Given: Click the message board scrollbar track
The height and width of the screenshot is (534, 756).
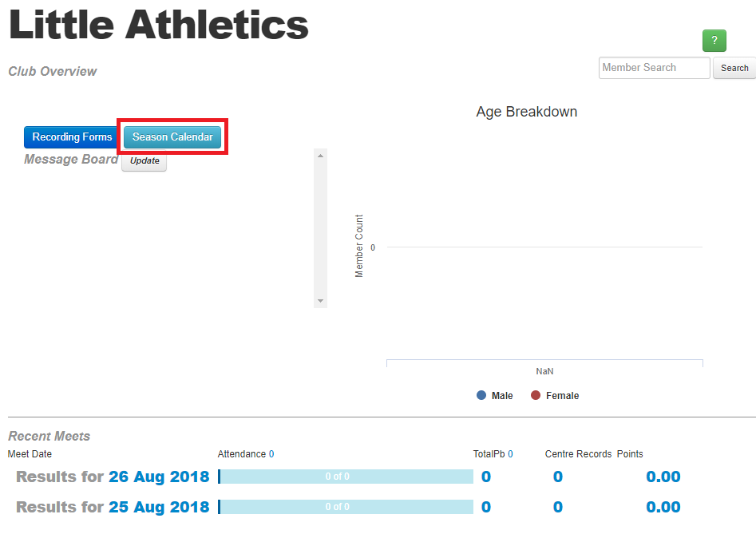Looking at the screenshot, I should coord(320,228).
